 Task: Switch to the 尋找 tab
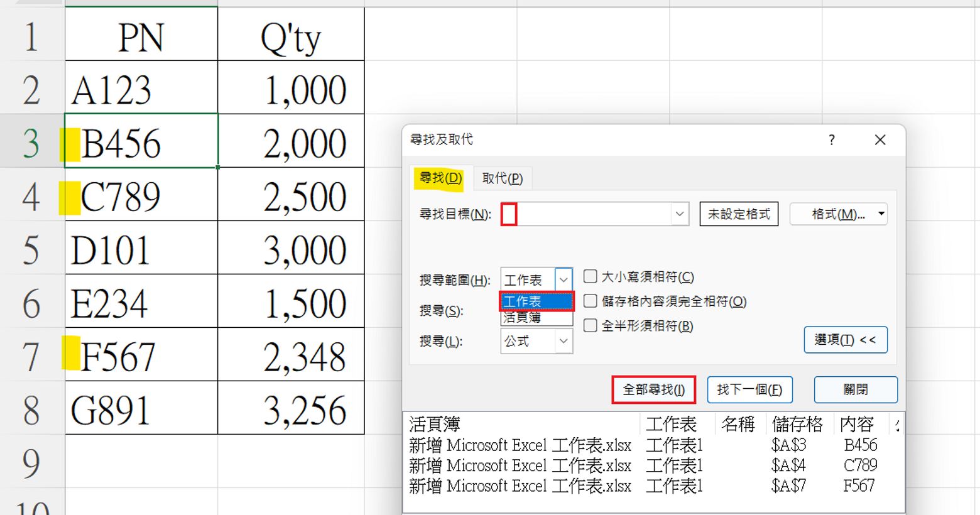[440, 178]
